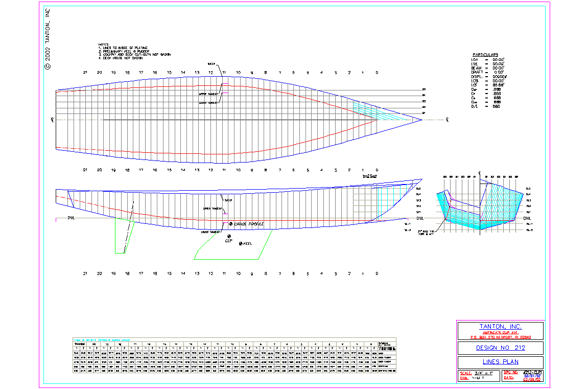Image resolution: width=588 pixels, height=389 pixels.
Task: Click the 3/4" = 1' scale value
Action: (483, 373)
